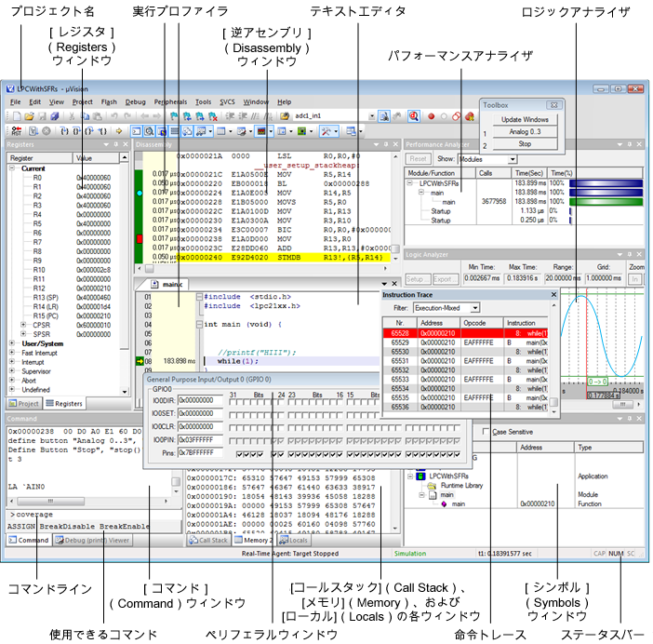Click the Logic Analyzer Export button
653x644 pixels.
point(446,279)
